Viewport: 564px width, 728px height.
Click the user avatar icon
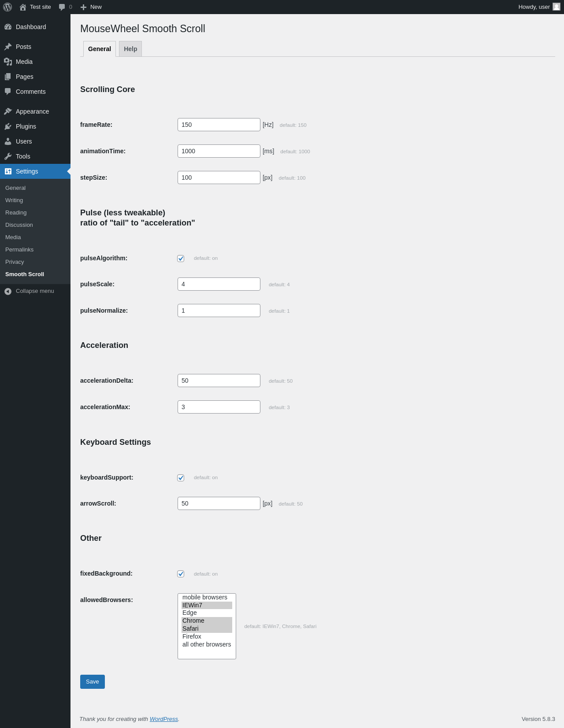(557, 7)
